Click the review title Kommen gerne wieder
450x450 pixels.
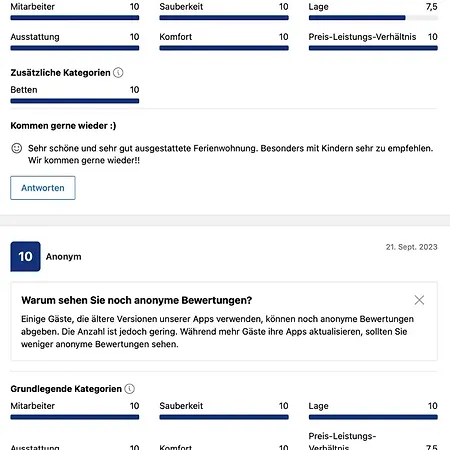[63, 126]
